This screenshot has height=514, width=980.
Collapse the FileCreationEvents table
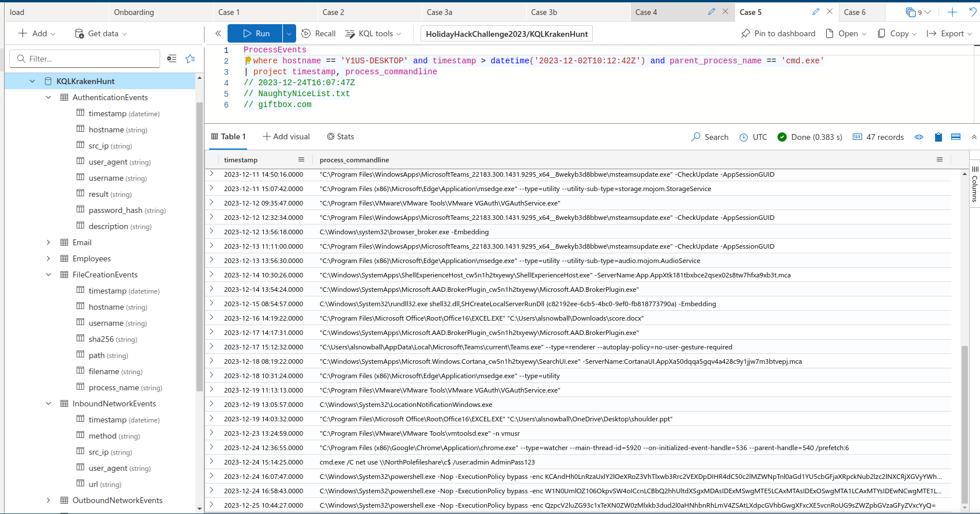48,275
